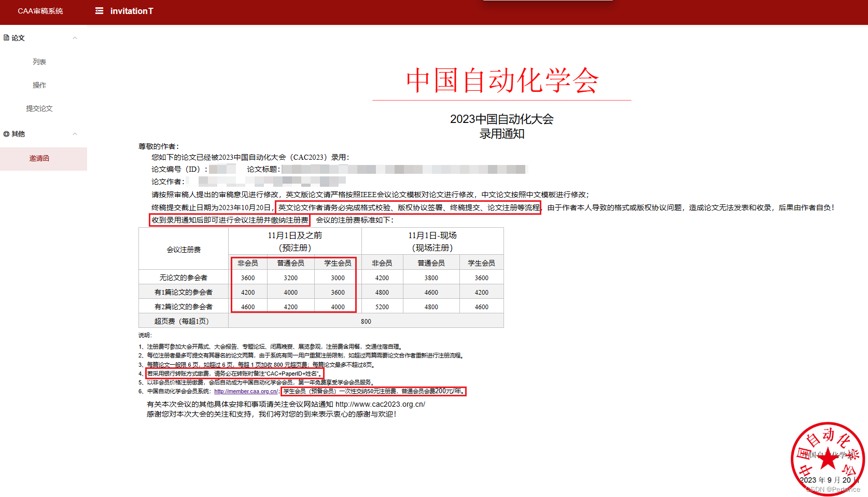Image resolution: width=868 pixels, height=497 pixels.
Task: Click the red official seal stamp
Action: 828,459
